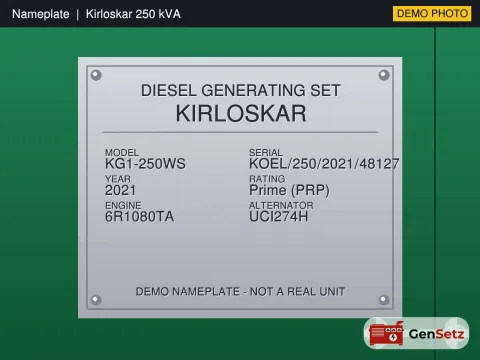Image resolution: width=480 pixels, height=360 pixels.
Task: Click the SERIAL field label
Action: coord(266,153)
